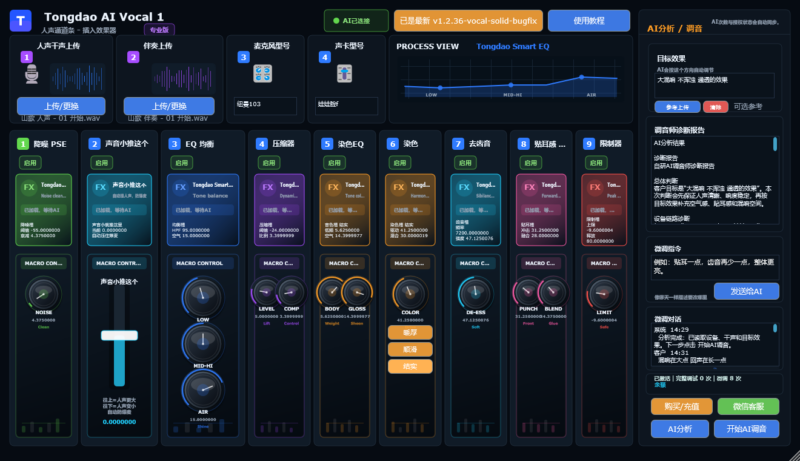The image size is (800, 461).
Task: Toggle the 启用 switch on 限制器
Action: pyautogui.click(x=596, y=163)
